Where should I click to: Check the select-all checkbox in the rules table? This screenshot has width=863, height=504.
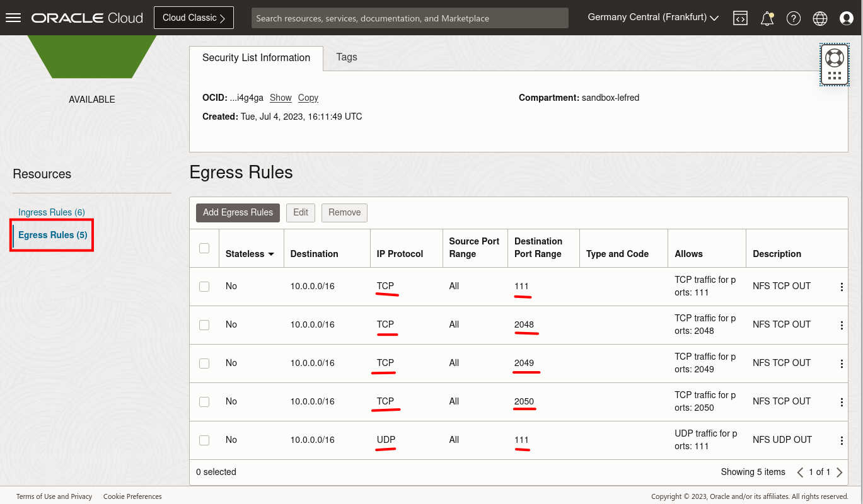pyautogui.click(x=204, y=248)
